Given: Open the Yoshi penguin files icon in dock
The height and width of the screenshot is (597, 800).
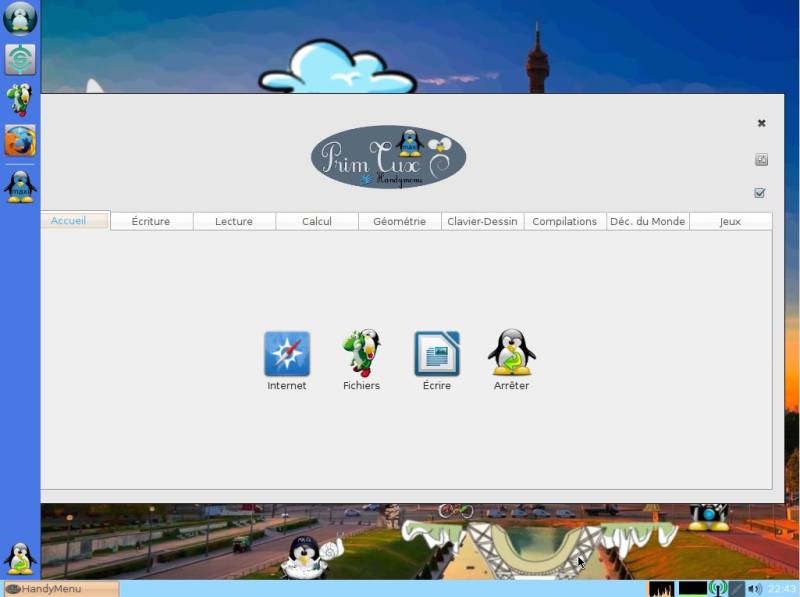Looking at the screenshot, I should click(20, 100).
